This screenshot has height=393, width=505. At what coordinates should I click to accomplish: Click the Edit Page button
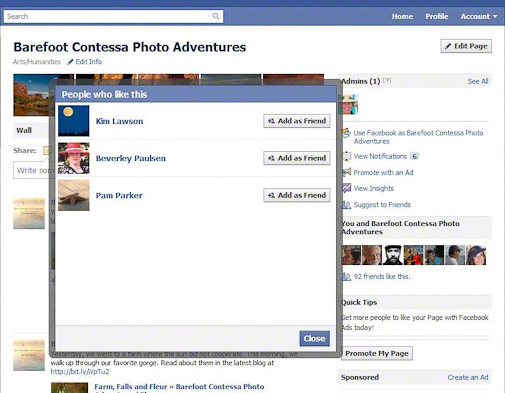[466, 46]
